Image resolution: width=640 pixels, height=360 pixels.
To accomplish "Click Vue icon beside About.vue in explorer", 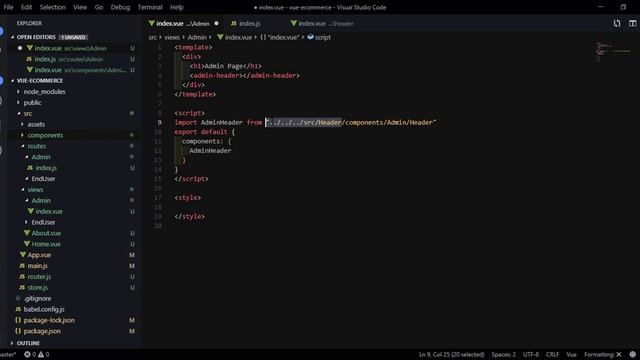I will click(x=27, y=233).
